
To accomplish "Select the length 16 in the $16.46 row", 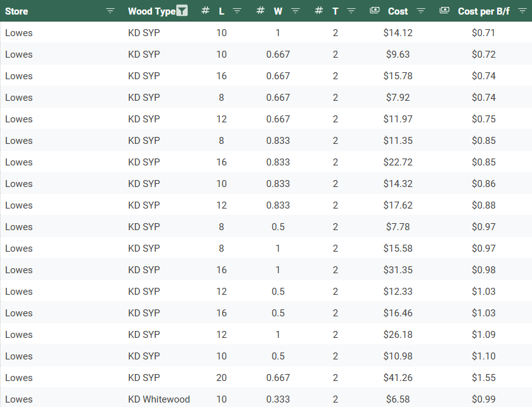I will (x=221, y=313).
